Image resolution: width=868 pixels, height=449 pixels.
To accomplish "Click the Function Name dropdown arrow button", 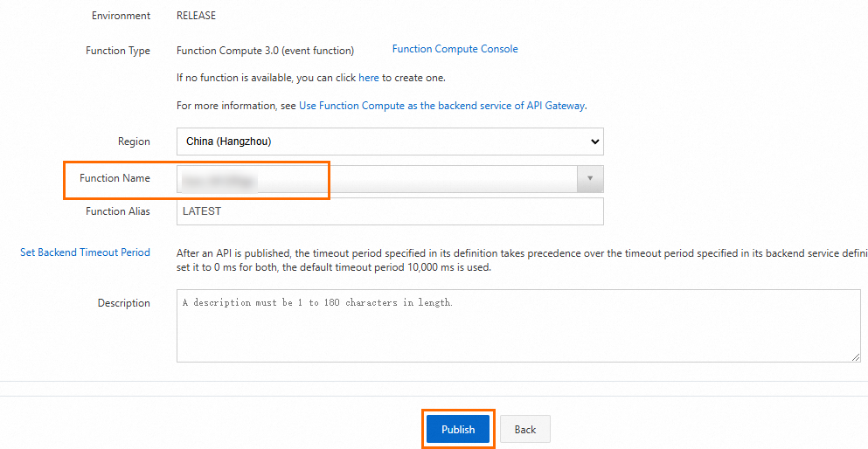I will (590, 179).
